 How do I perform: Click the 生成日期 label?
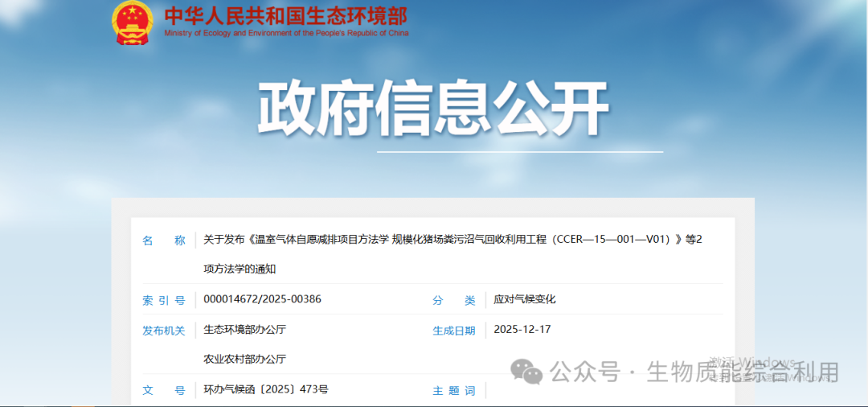click(454, 331)
